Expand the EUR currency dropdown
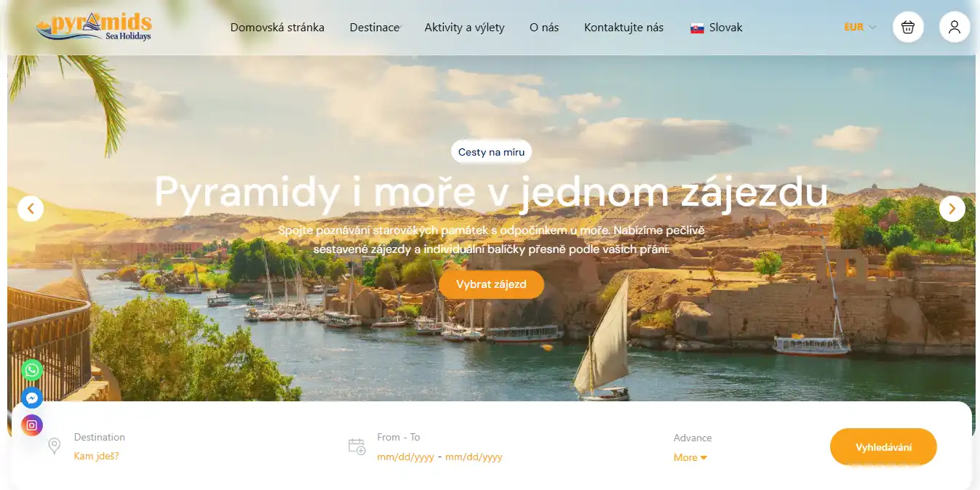Screen dimensions: 980x490 tap(860, 27)
